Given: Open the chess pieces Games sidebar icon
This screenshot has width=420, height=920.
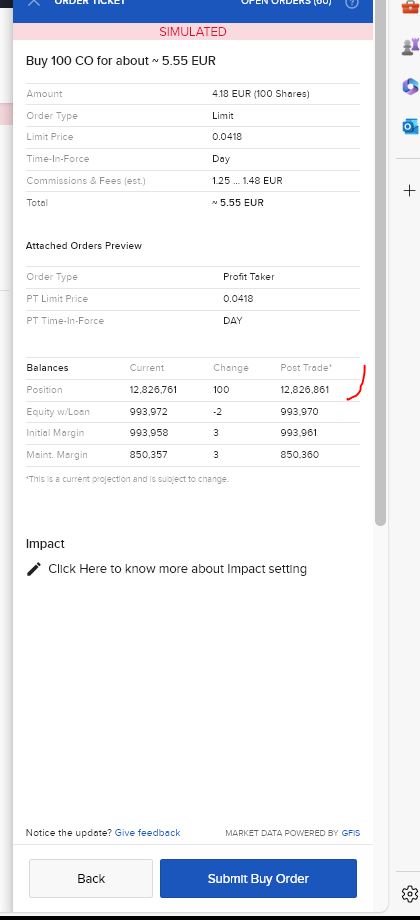Looking at the screenshot, I should tap(409, 47).
